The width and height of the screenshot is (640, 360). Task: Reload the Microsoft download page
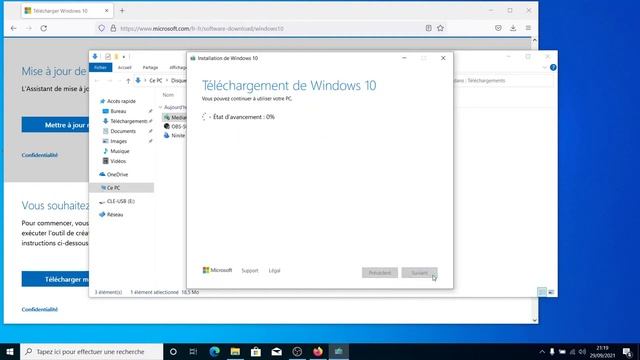(x=44, y=28)
